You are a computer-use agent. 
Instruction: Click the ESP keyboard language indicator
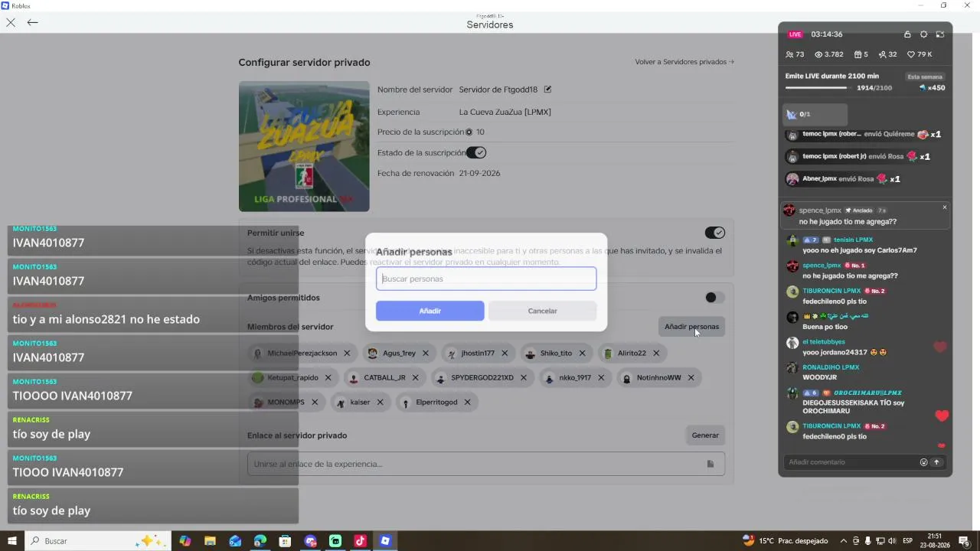[907, 541]
